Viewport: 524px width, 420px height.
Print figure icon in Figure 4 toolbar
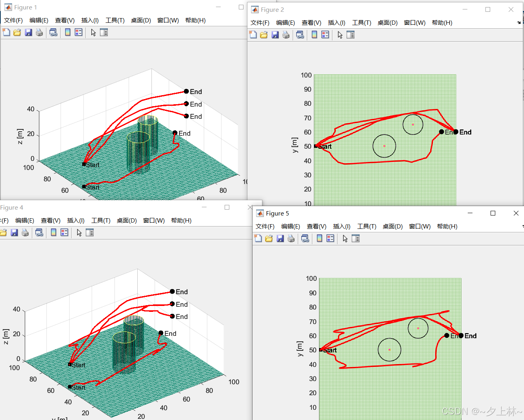tap(25, 232)
